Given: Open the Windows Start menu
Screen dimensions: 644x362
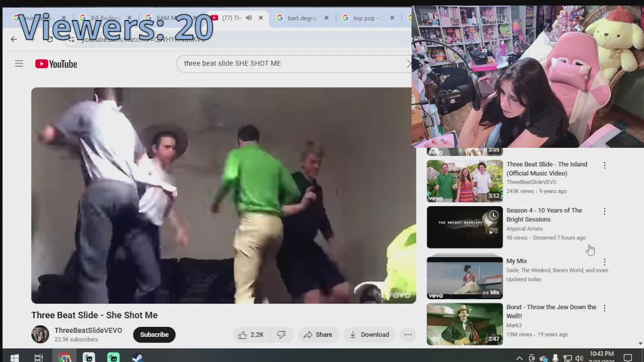Looking at the screenshot, I should tap(14, 358).
